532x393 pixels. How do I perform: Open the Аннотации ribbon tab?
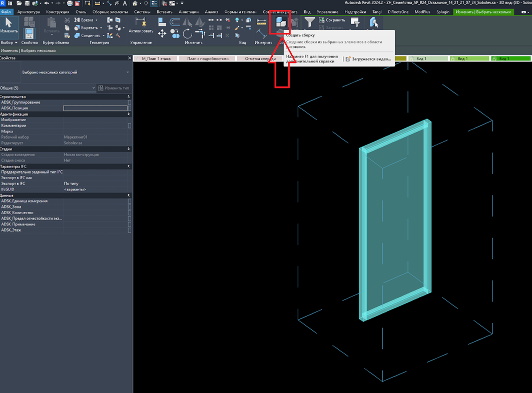coord(189,12)
